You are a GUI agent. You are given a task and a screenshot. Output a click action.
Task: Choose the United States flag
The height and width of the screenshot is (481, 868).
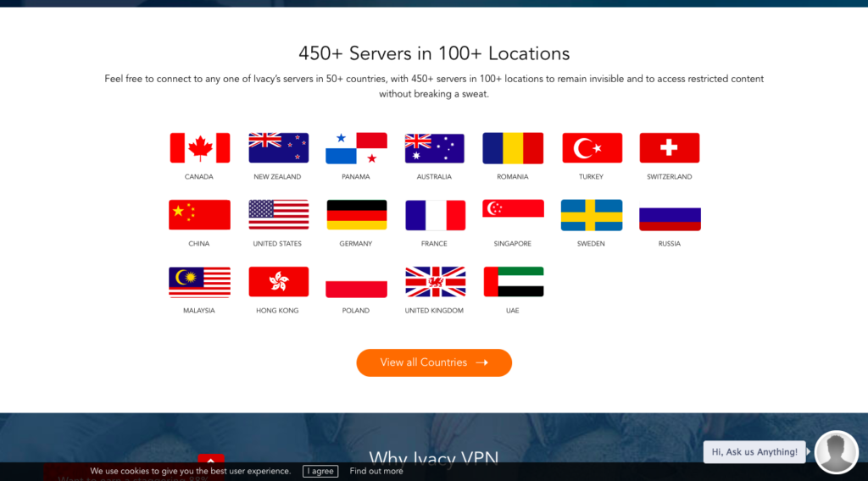coord(278,214)
